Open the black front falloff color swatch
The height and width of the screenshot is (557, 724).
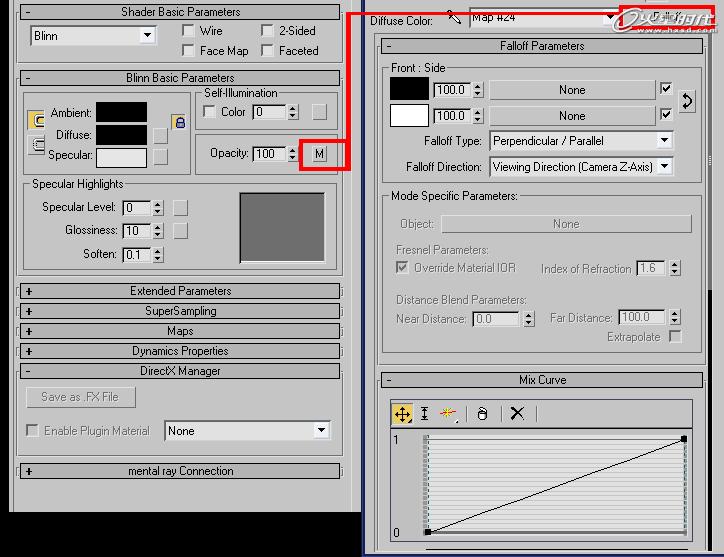[x=409, y=89]
